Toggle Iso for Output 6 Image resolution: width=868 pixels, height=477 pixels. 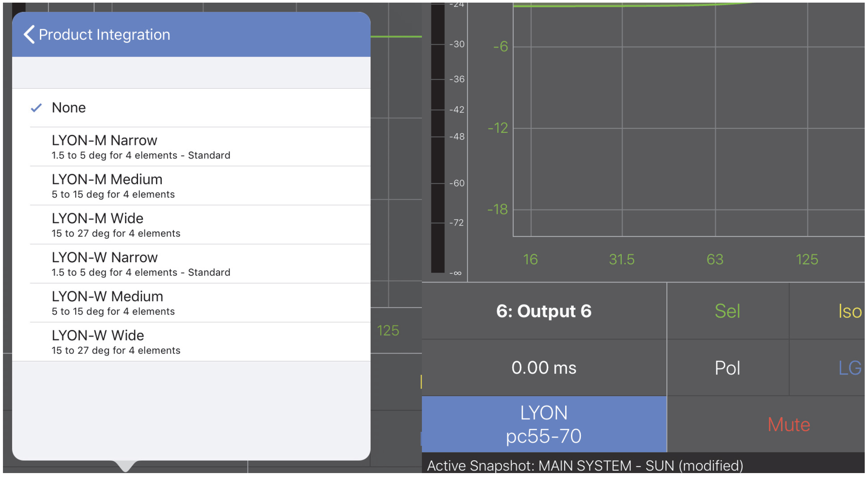click(827, 311)
